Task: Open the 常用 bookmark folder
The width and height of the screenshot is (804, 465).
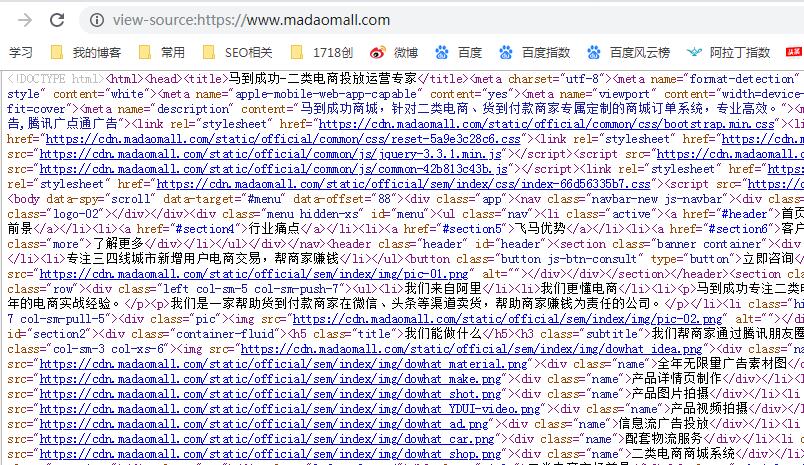Action: [x=162, y=52]
